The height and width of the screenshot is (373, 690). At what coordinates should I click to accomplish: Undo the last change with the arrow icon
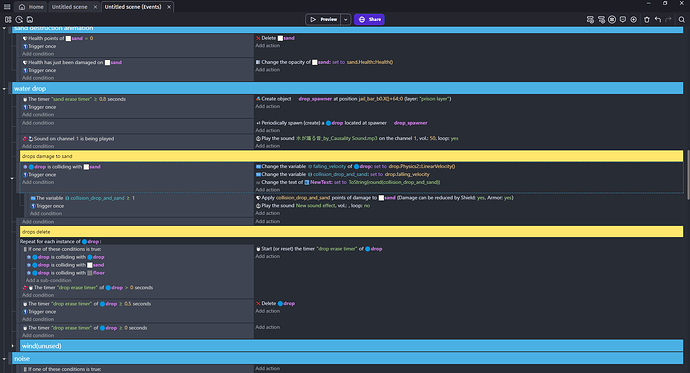click(657, 19)
